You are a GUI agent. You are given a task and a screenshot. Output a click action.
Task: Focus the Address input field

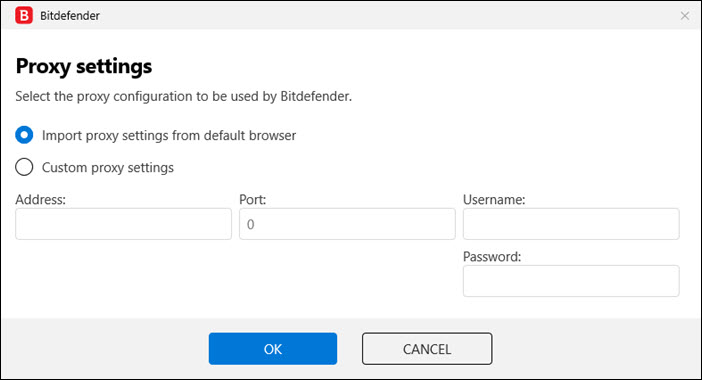[x=124, y=224]
